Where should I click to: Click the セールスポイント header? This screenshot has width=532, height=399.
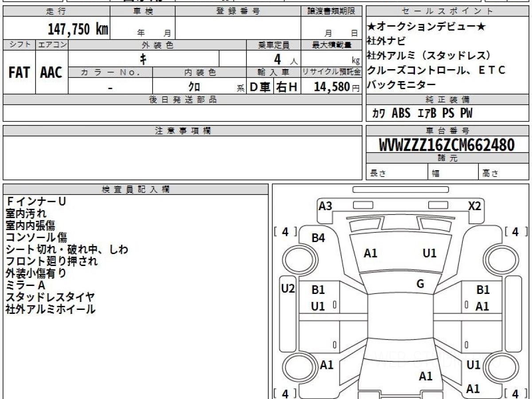click(448, 12)
